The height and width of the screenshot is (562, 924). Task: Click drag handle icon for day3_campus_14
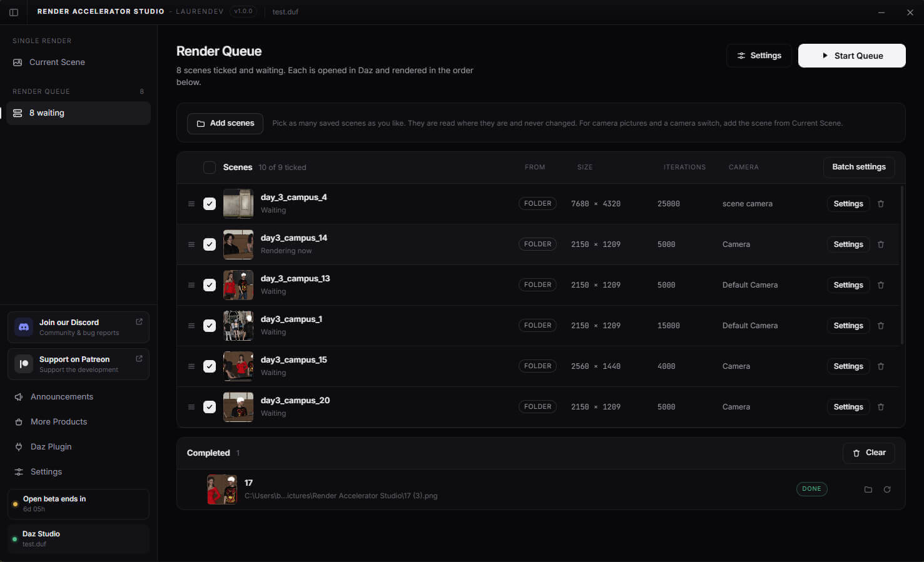[191, 244]
